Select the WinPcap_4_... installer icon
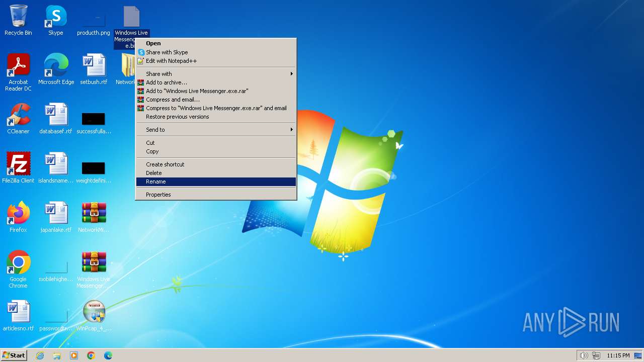 [x=94, y=316]
